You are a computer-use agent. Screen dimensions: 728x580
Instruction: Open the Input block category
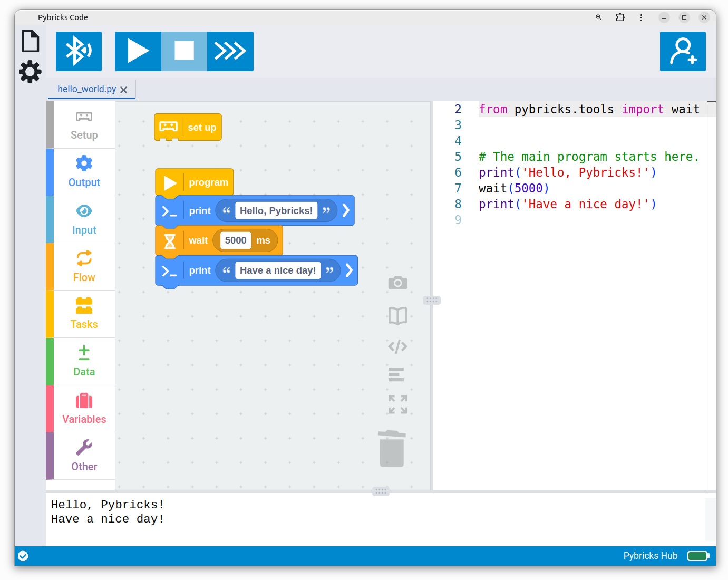point(84,219)
